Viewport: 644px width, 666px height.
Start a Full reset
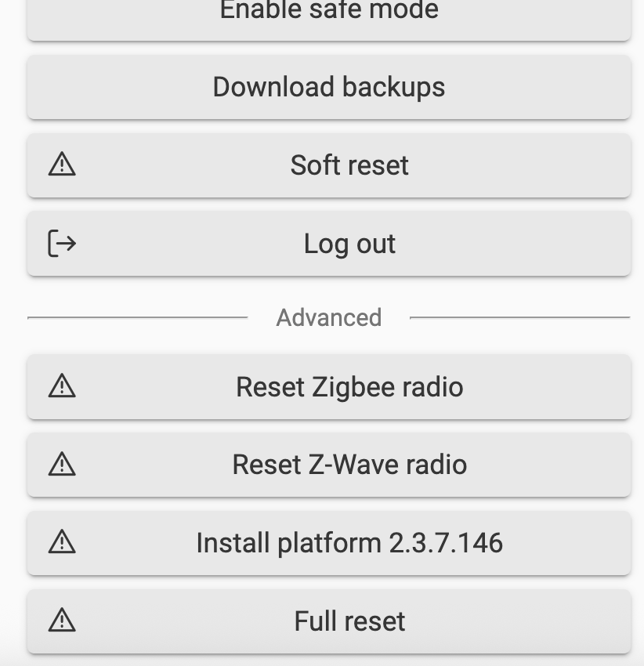(x=349, y=621)
